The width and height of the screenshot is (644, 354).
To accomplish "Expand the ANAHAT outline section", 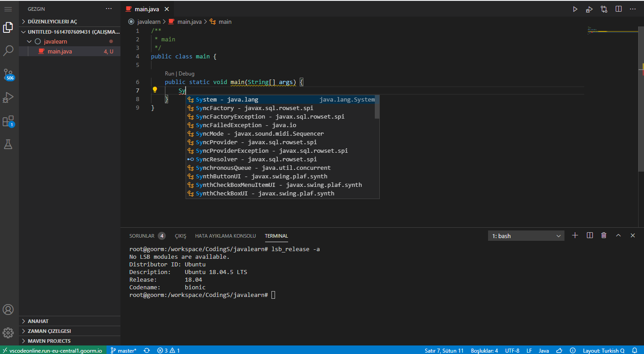I will point(70,321).
